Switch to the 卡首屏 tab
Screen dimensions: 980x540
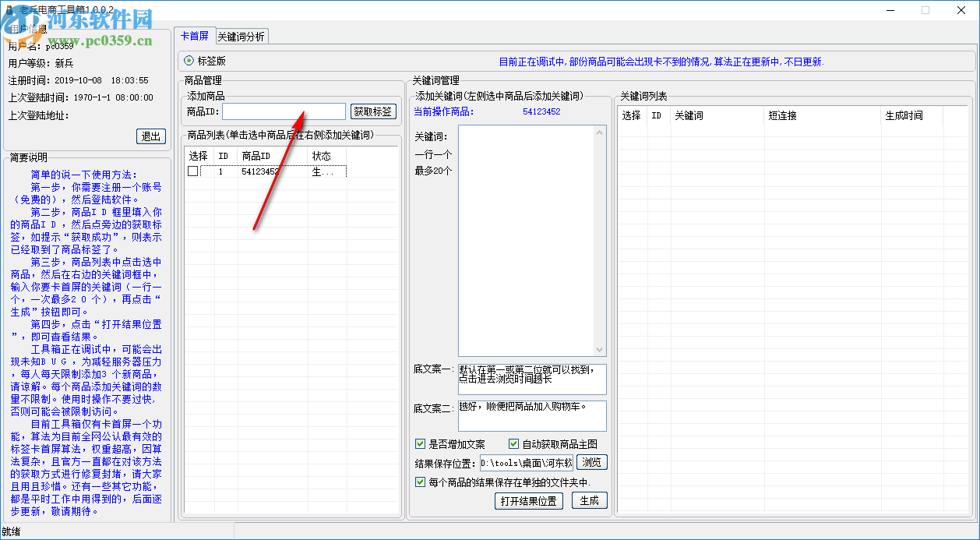coord(195,36)
